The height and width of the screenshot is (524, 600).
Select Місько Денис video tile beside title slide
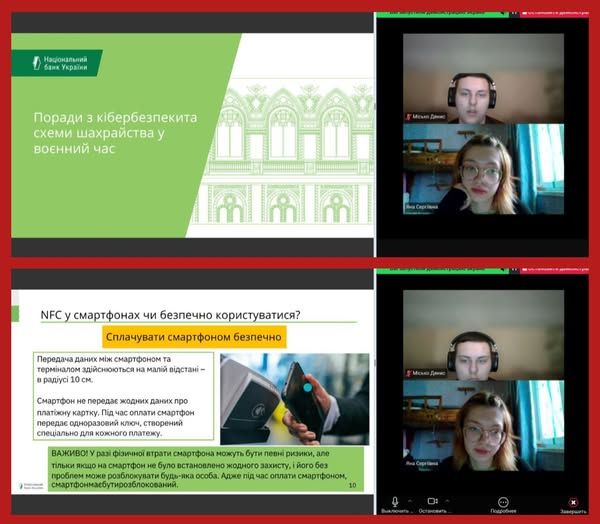coord(483,78)
